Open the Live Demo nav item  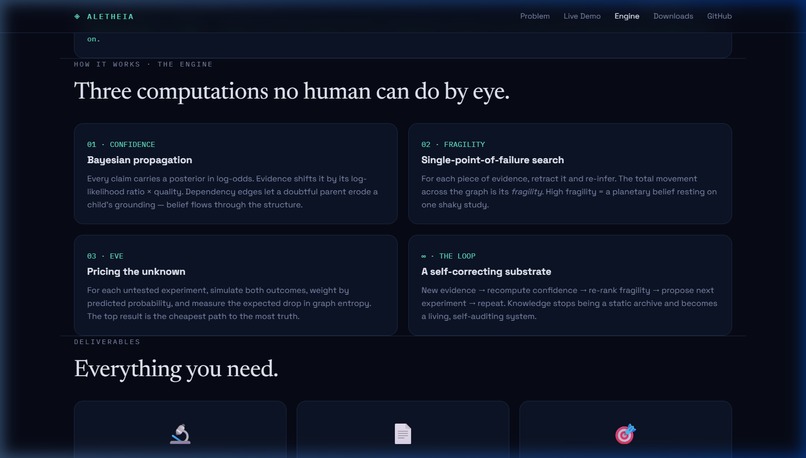(582, 16)
